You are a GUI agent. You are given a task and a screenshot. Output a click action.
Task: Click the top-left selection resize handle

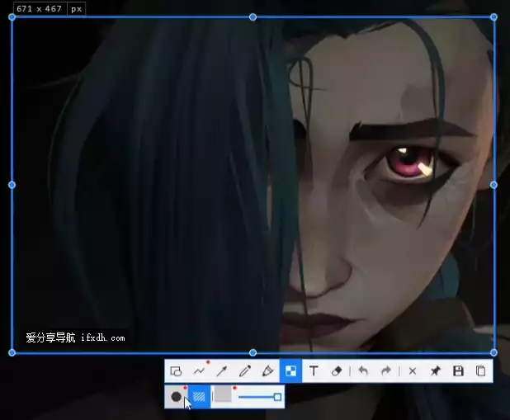click(x=12, y=17)
